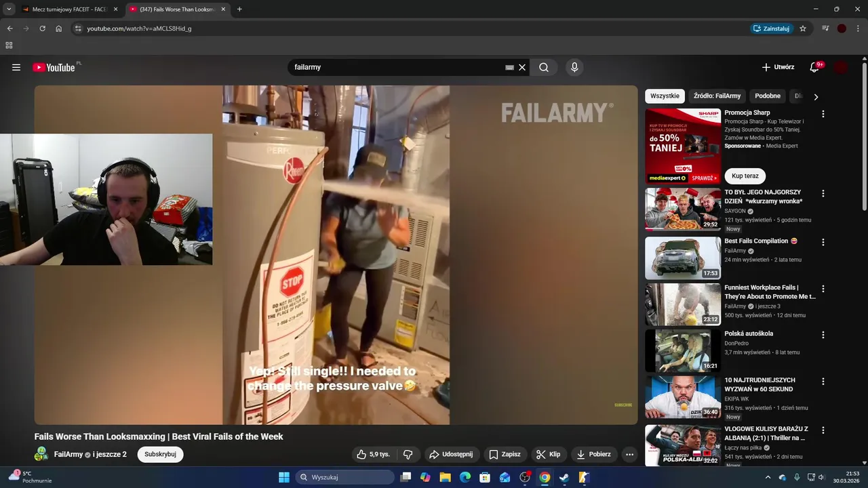868x488 pixels.
Task: Click the video SUBSCRIBE watermark
Action: 623,405
